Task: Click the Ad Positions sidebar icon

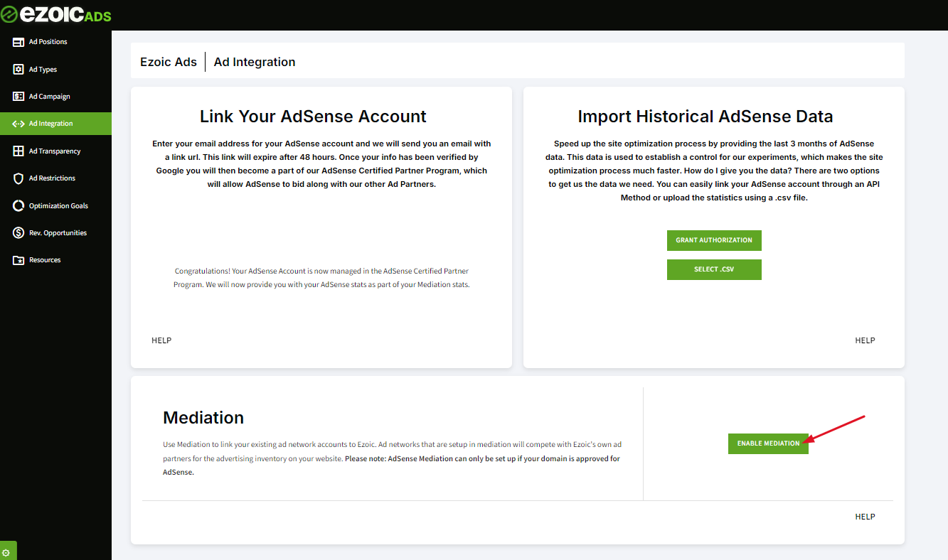Action: pyautogui.click(x=18, y=42)
